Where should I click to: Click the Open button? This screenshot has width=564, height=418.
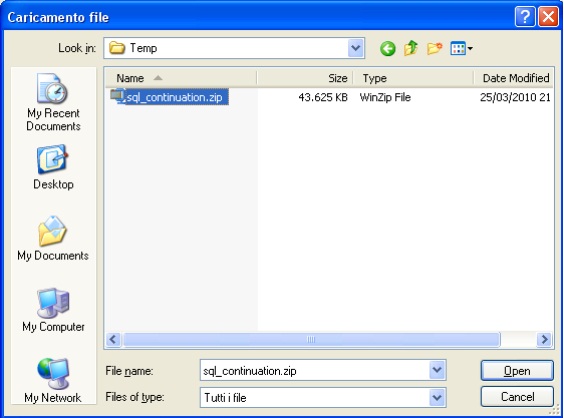(517, 371)
